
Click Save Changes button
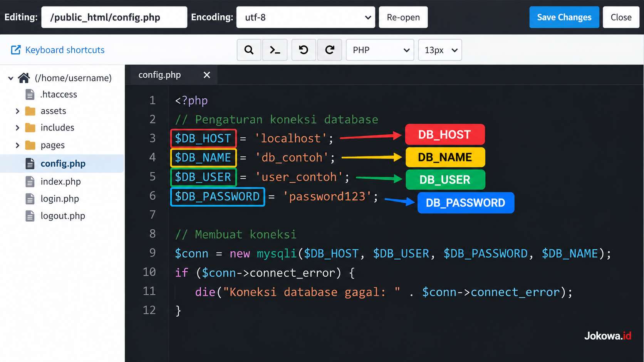(x=564, y=17)
